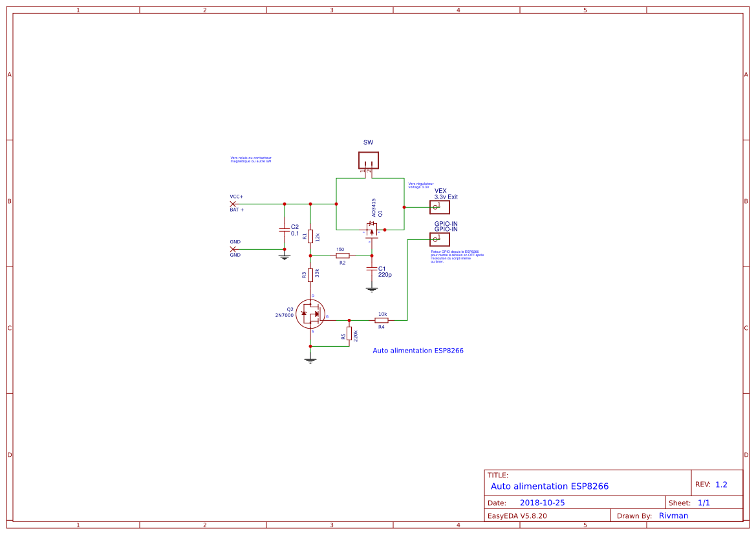This screenshot has width=756, height=535.
Task: Click the R2 150 resistor
Action: 343,256
